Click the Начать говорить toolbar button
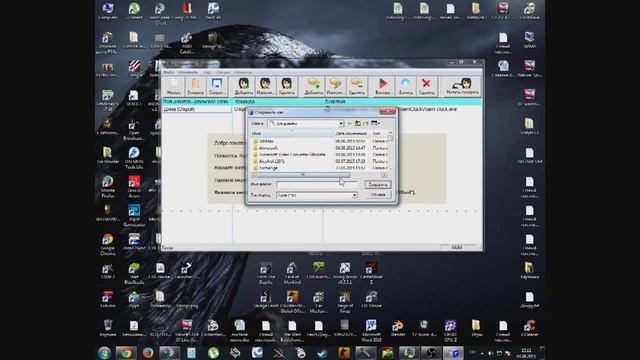The image size is (640, 360). pos(462,86)
